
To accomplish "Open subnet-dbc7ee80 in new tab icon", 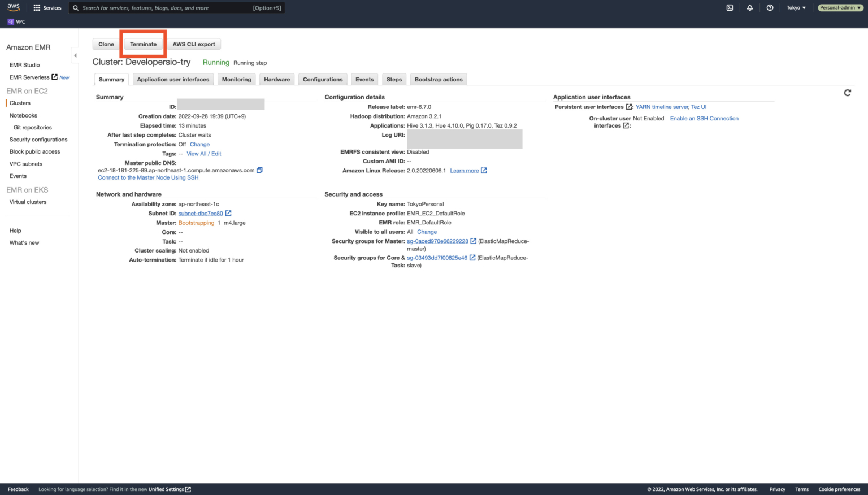I will pos(228,213).
